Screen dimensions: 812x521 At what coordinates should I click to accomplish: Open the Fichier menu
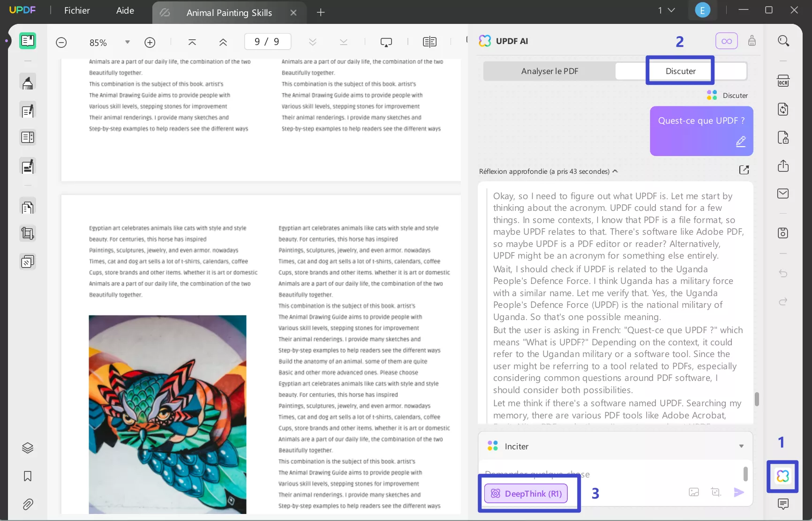[x=76, y=10]
